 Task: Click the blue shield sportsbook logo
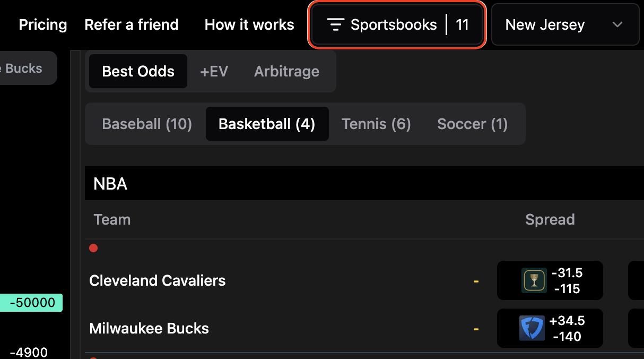click(x=532, y=328)
